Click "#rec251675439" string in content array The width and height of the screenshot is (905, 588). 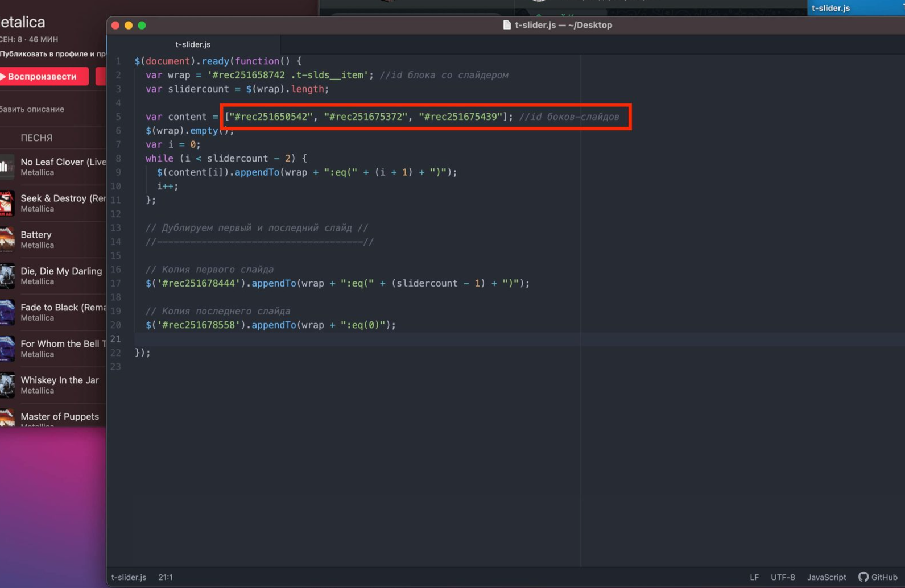461,117
